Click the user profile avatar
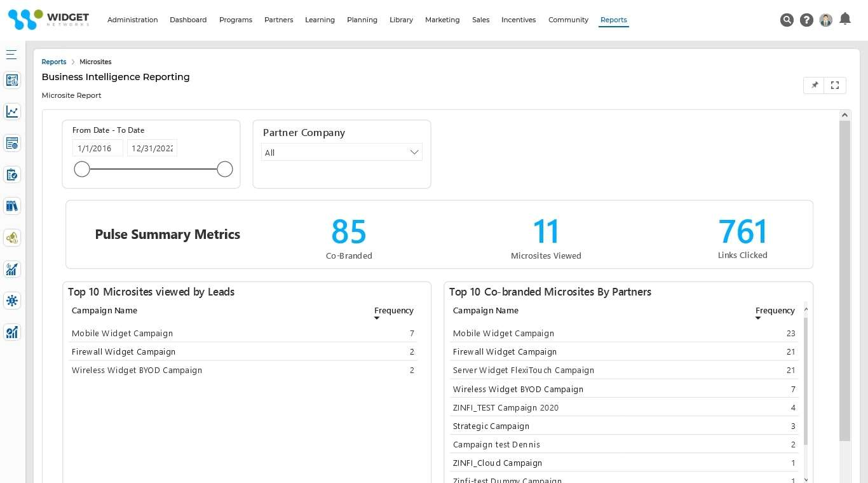The height and width of the screenshot is (483, 868). pyautogui.click(x=825, y=20)
